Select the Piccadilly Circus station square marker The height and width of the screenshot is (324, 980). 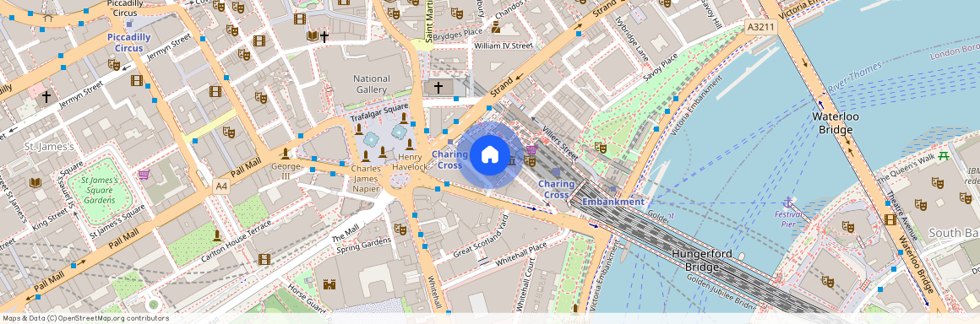coord(129,24)
